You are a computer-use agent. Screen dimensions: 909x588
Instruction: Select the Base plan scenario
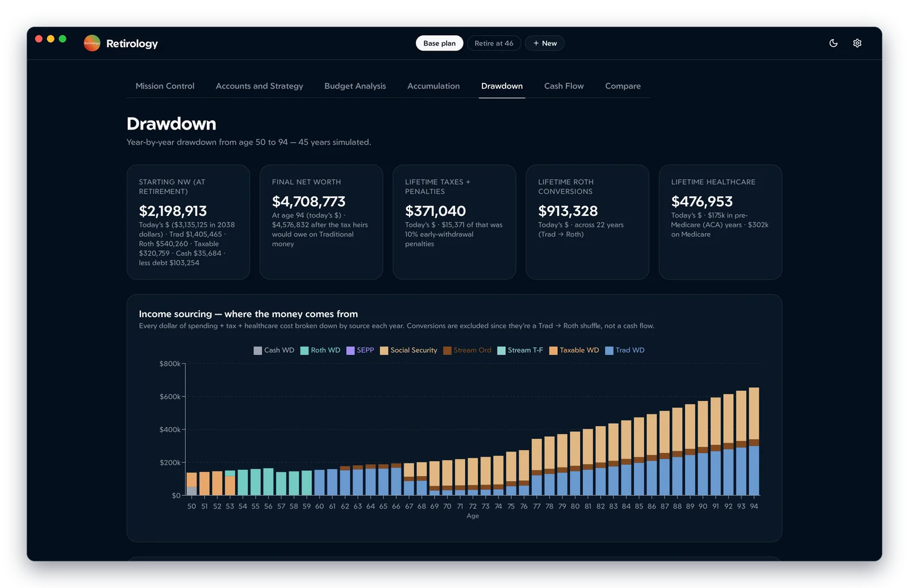(439, 43)
